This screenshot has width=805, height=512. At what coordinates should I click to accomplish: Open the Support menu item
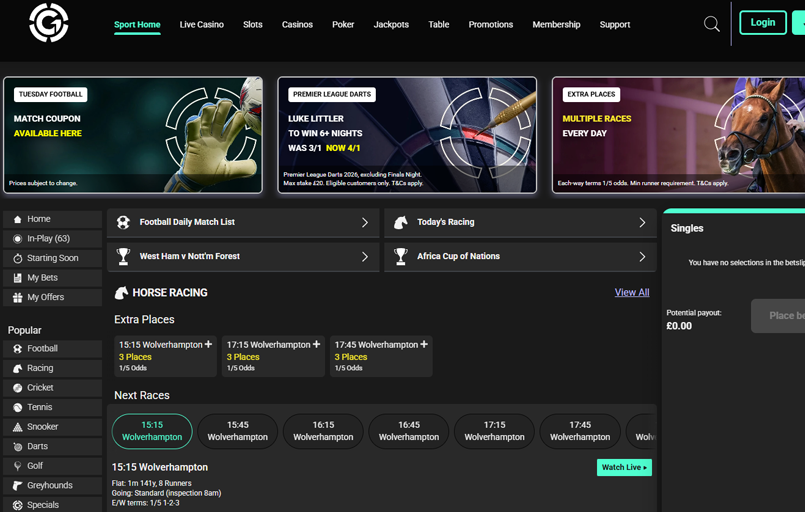(615, 25)
